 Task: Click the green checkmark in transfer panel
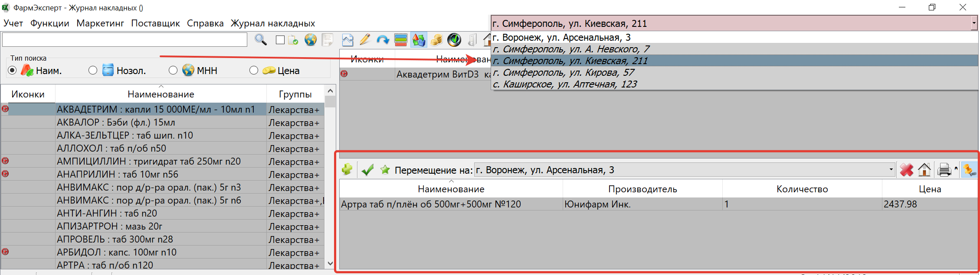[367, 170]
